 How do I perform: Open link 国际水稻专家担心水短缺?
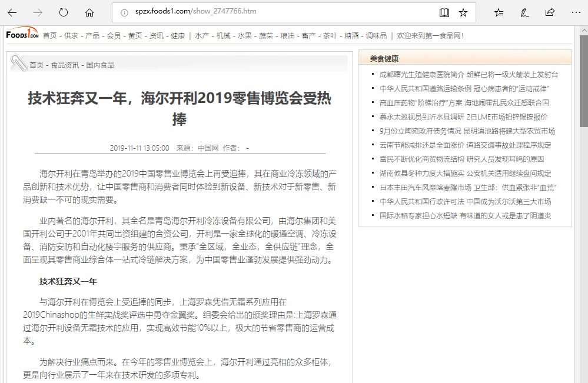pyautogui.click(x=418, y=216)
